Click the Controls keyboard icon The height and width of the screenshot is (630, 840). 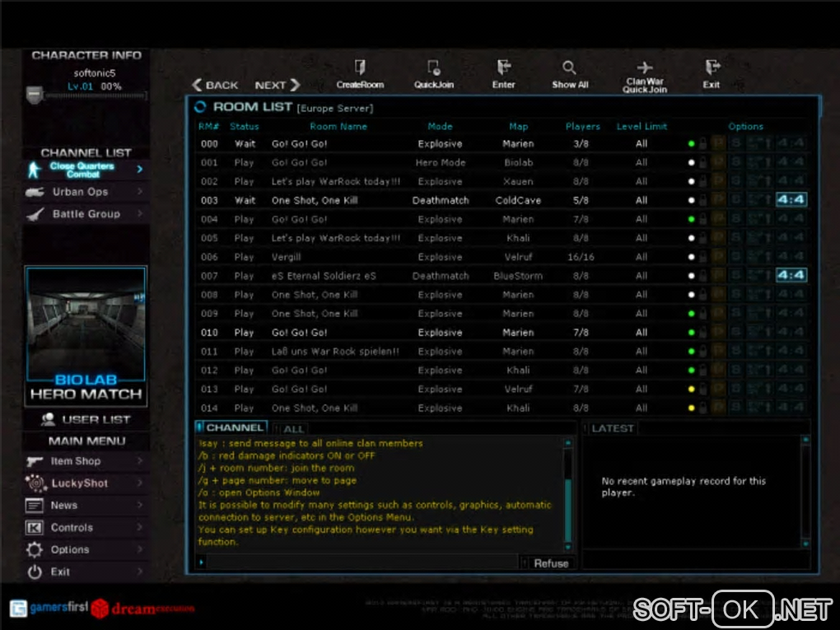point(35,528)
